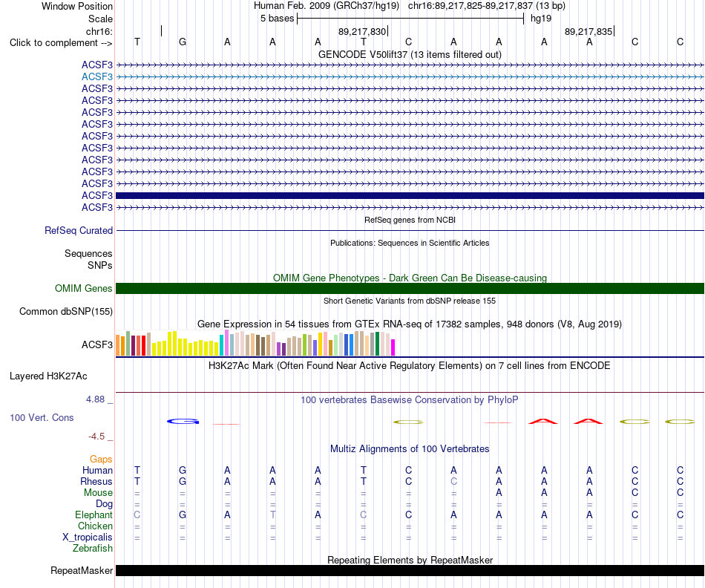The image size is (705, 588).
Task: Open 'Repeating Elements by RepeatMasker' title
Action: click(410, 560)
